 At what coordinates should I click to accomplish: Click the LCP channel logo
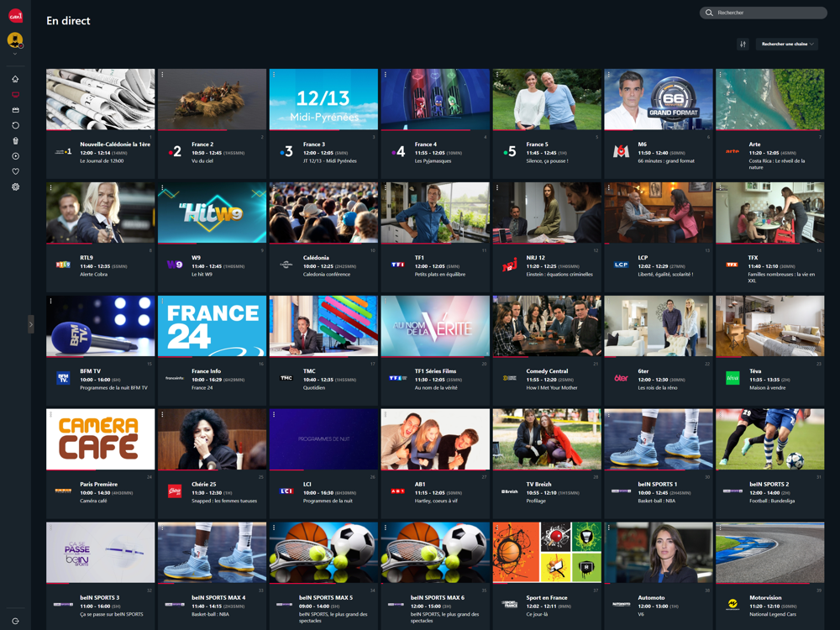click(x=621, y=265)
